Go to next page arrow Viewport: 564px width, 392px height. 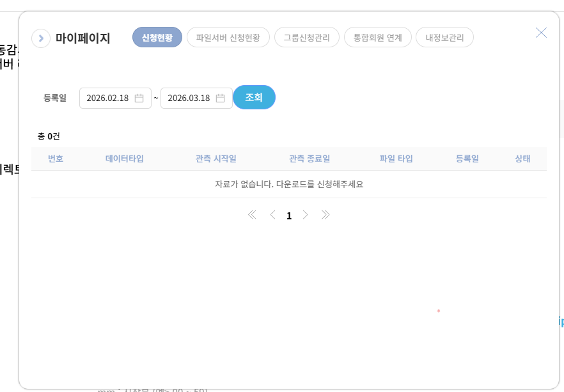coord(306,216)
